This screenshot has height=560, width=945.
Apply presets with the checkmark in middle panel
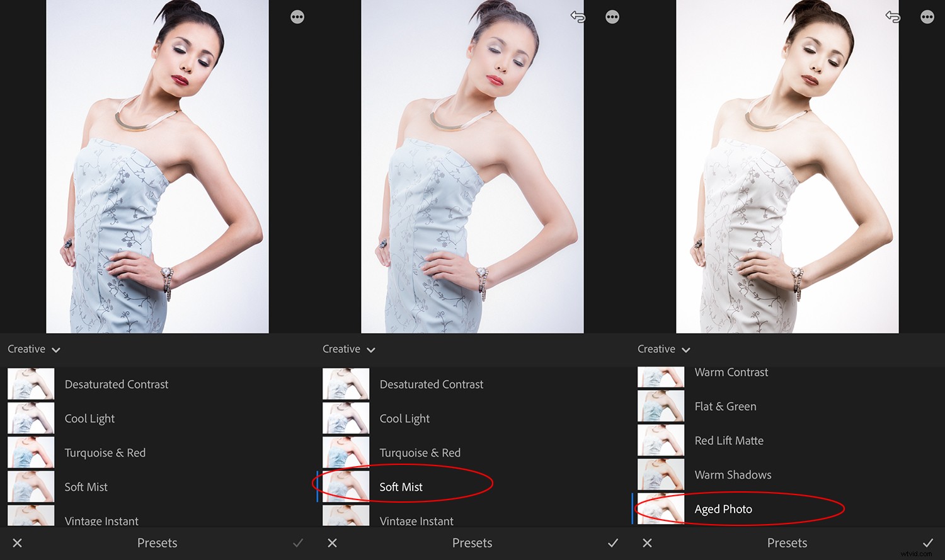(x=613, y=542)
